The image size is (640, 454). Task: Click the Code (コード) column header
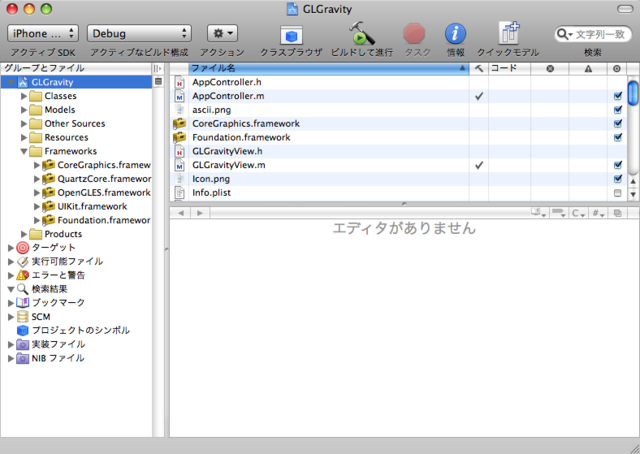pos(510,69)
